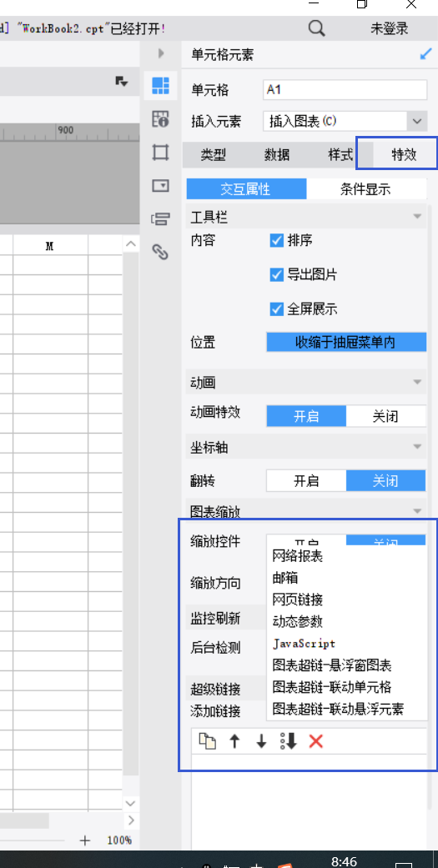
Task: Click the 收缩于抽屉菜单内 position button
Action: tap(346, 342)
